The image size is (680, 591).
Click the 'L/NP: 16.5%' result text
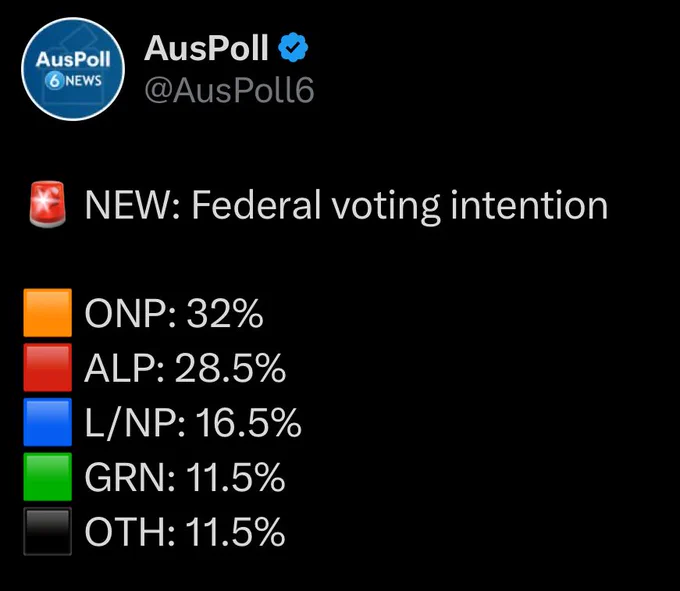tap(193, 422)
